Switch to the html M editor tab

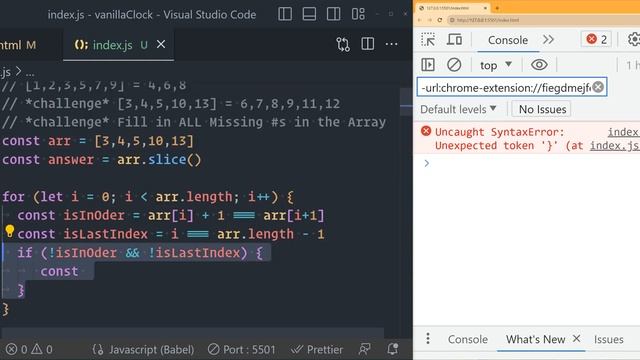click(18, 45)
